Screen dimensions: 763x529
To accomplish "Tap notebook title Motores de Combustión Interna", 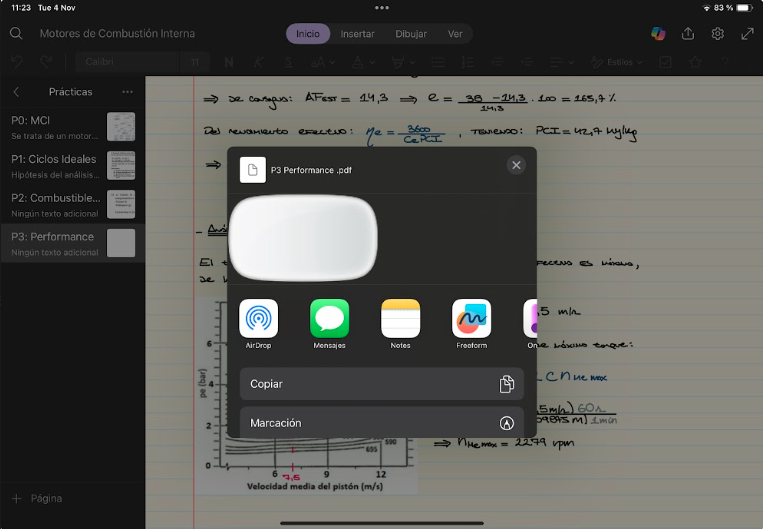I will point(117,34).
